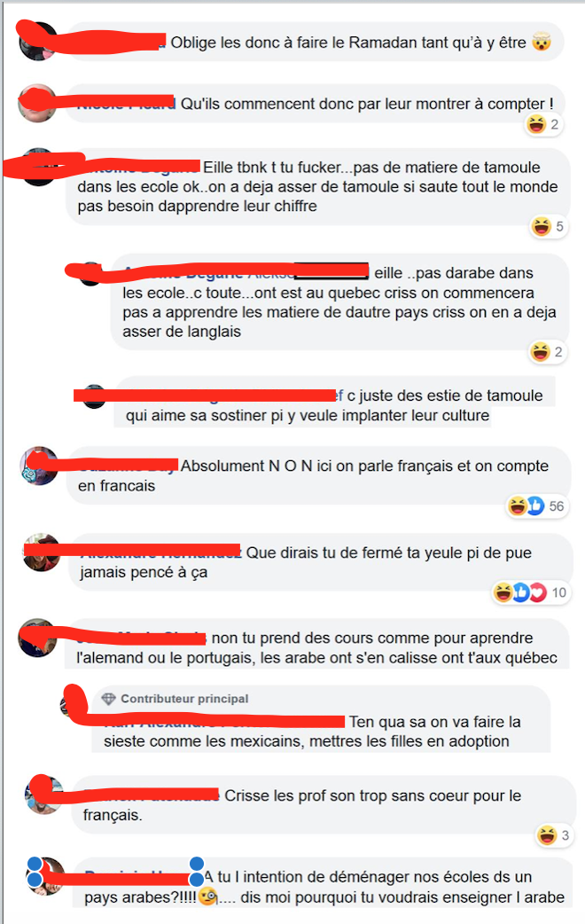Click the avatar of the 'déménager nos écoles' commenter

(x=46, y=876)
